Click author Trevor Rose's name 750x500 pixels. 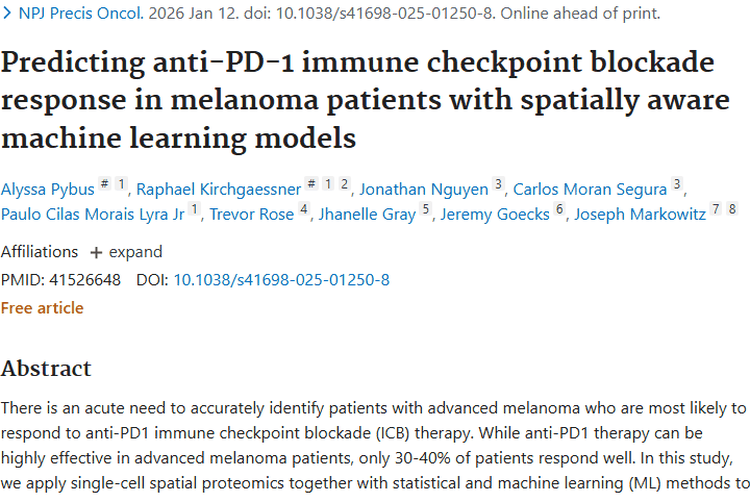pyautogui.click(x=252, y=213)
